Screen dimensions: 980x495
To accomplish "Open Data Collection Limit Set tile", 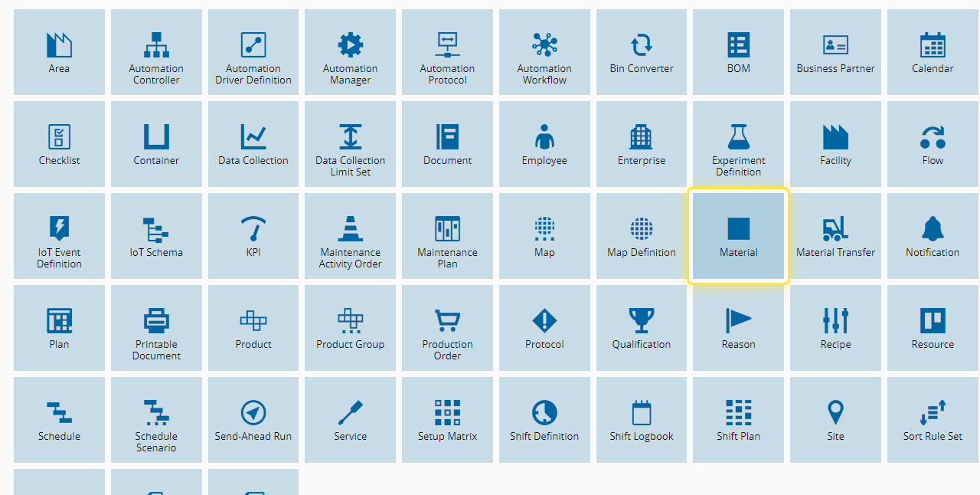I will point(350,144).
